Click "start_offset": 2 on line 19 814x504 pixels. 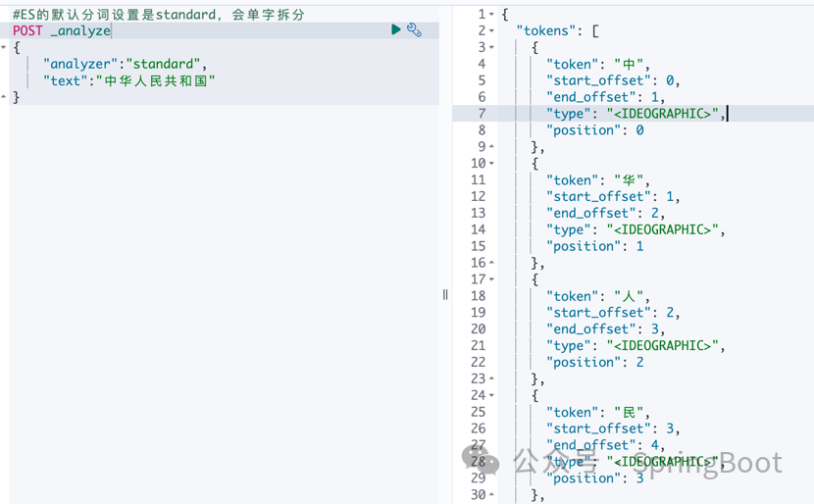click(x=613, y=313)
